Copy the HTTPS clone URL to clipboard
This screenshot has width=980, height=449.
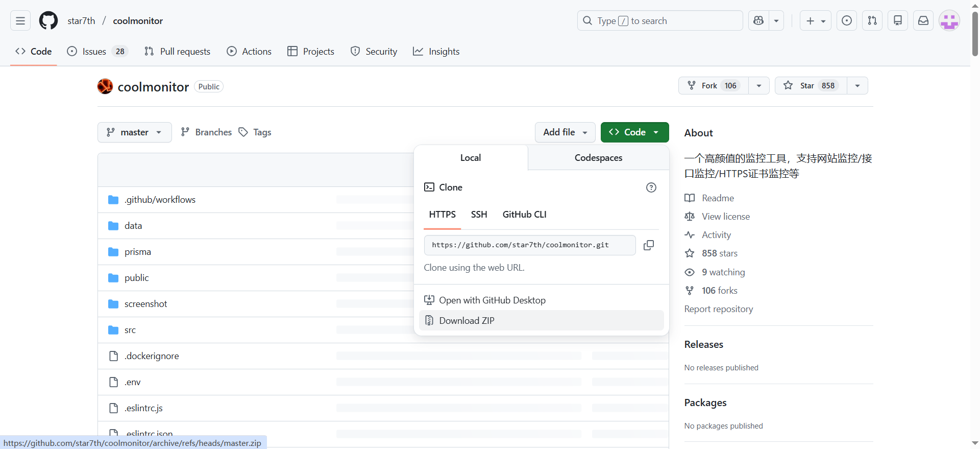click(648, 245)
